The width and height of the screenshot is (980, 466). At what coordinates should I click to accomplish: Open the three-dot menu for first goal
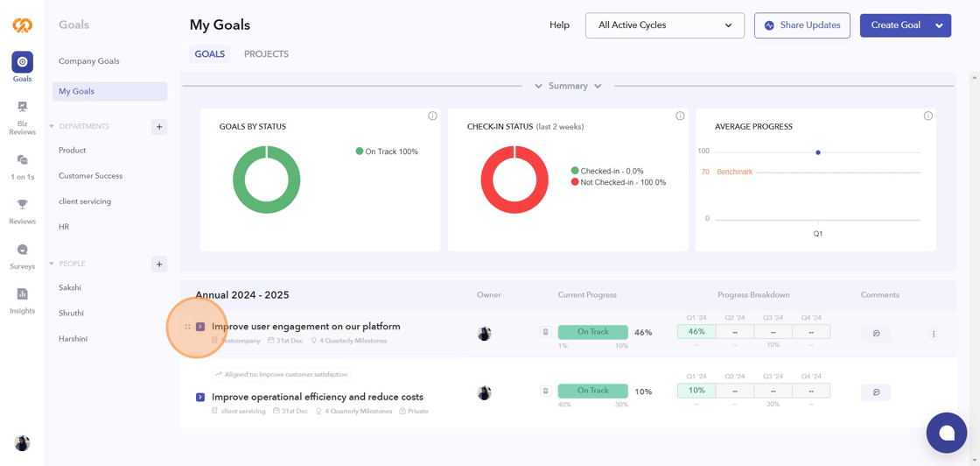[934, 334]
